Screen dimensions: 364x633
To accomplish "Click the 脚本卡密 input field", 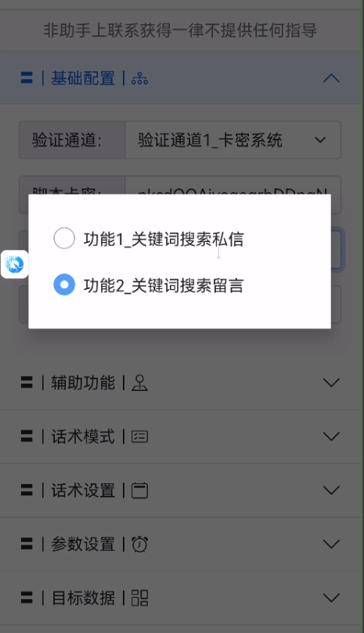I will coord(232,194).
